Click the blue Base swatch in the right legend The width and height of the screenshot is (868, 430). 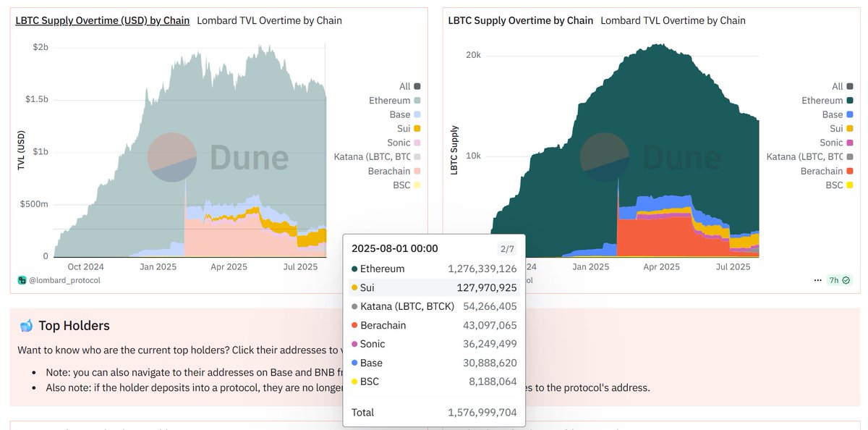pyautogui.click(x=851, y=114)
